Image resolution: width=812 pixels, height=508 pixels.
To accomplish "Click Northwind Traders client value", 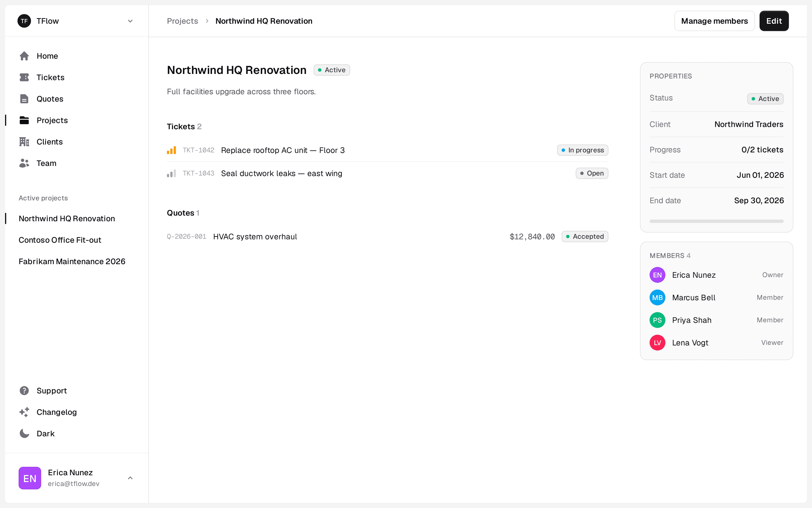I will [749, 124].
